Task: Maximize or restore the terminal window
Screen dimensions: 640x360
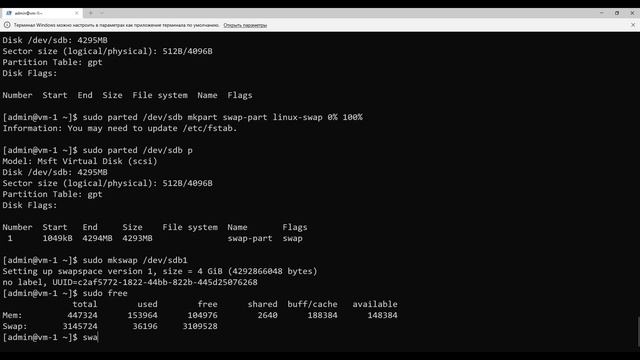Action: (617, 13)
